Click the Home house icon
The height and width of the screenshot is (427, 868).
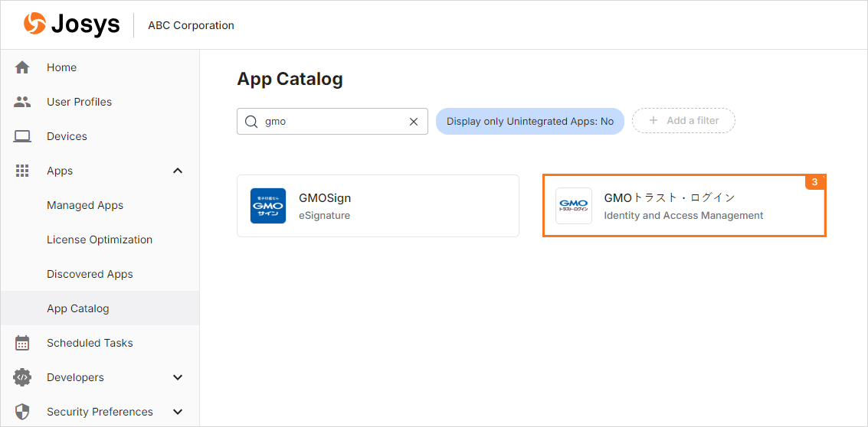click(22, 67)
